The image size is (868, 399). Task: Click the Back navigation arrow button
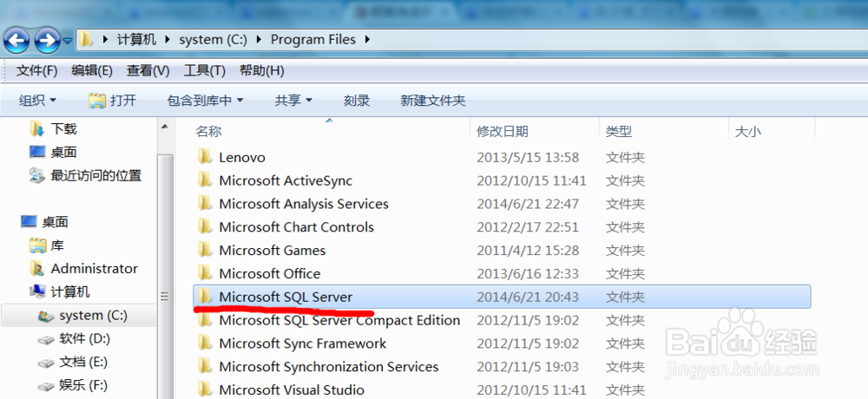[16, 40]
